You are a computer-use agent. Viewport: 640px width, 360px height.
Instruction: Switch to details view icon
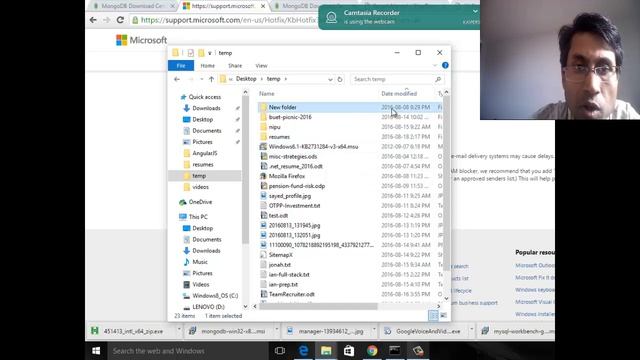pos(433,315)
